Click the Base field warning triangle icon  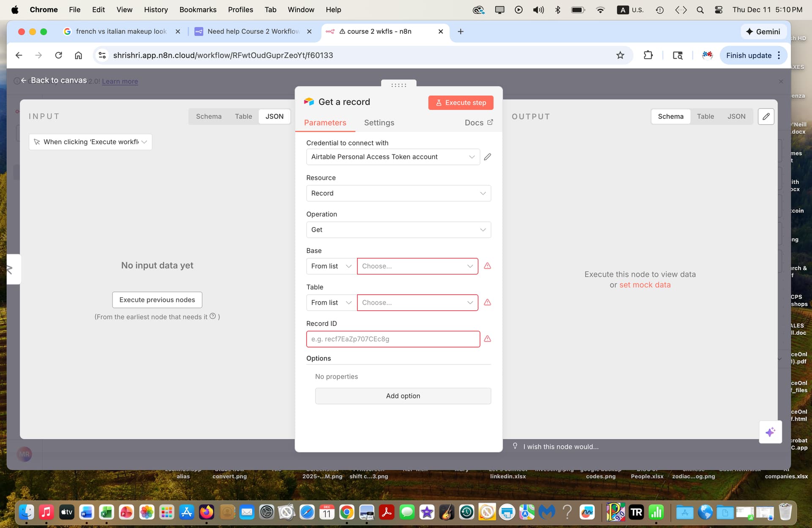point(487,266)
